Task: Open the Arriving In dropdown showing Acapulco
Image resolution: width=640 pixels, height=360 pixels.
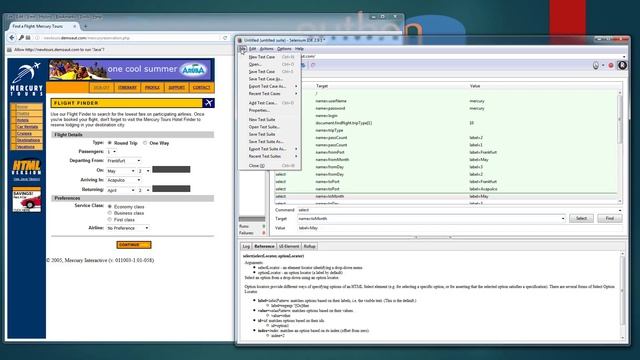Action: point(124,180)
